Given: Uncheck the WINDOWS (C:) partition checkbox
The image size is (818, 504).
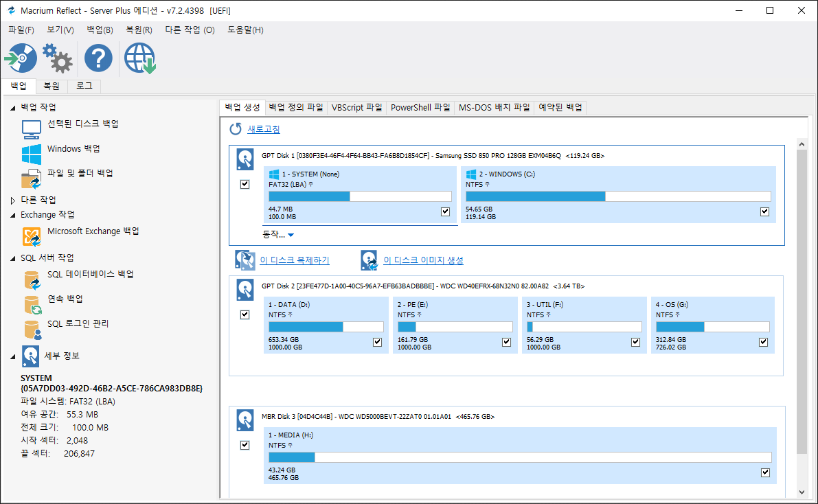Looking at the screenshot, I should (765, 211).
